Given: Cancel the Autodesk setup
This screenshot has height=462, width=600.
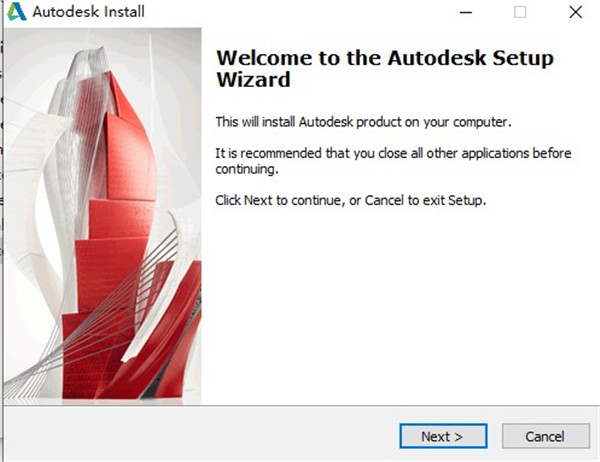Looking at the screenshot, I should coord(546,436).
